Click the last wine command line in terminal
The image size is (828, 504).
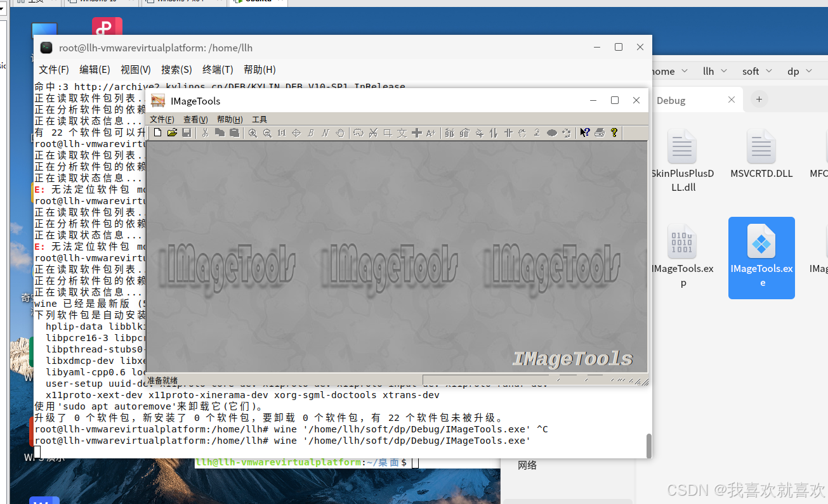pyautogui.click(x=283, y=441)
